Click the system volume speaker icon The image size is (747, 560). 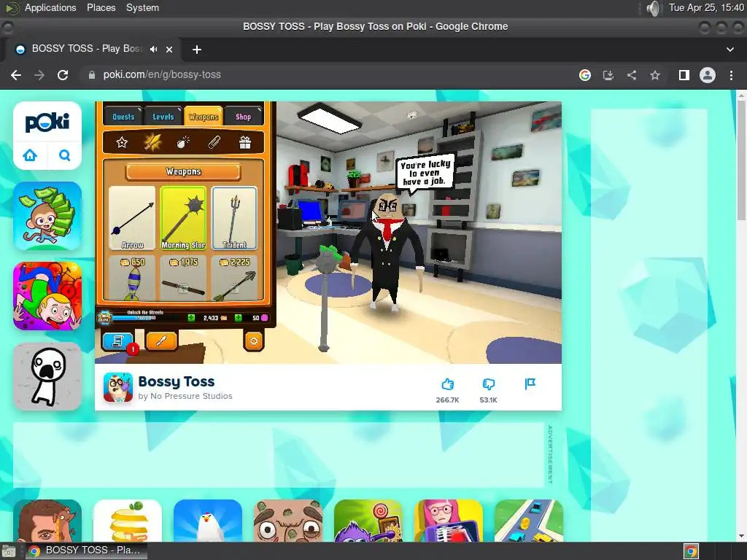(x=654, y=8)
